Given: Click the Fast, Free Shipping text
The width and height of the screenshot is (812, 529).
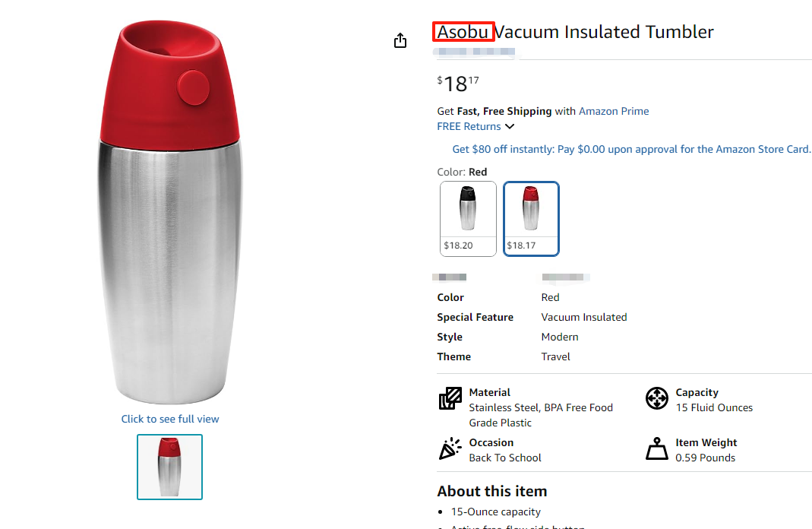Looking at the screenshot, I should pyautogui.click(x=504, y=111).
